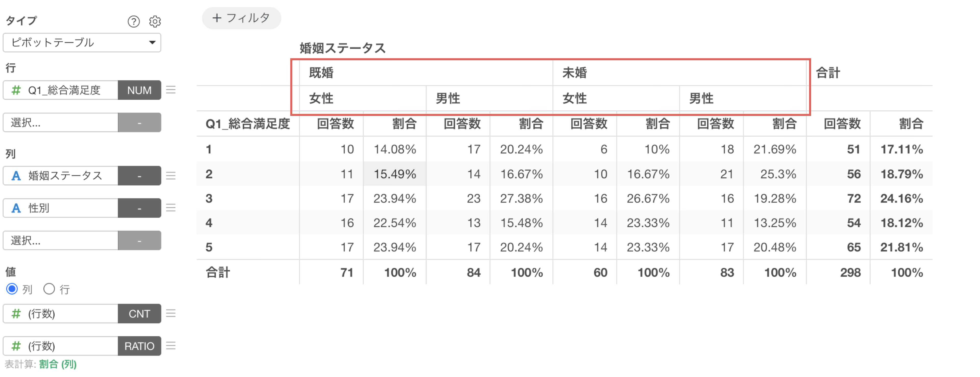Screen dimensions: 980x377
Task: Open the CNT aggregation dropdown
Action: [x=139, y=313]
